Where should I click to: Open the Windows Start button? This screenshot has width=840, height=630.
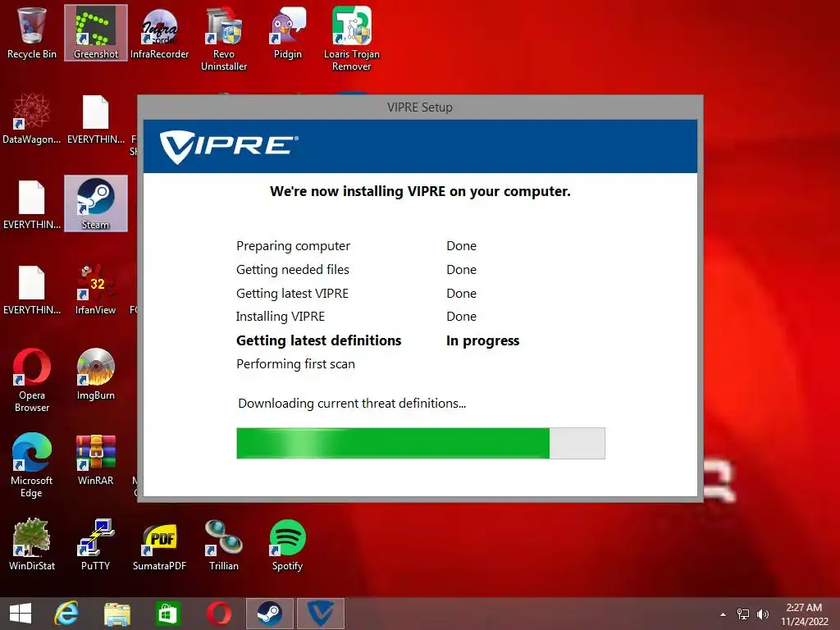[x=21, y=614]
